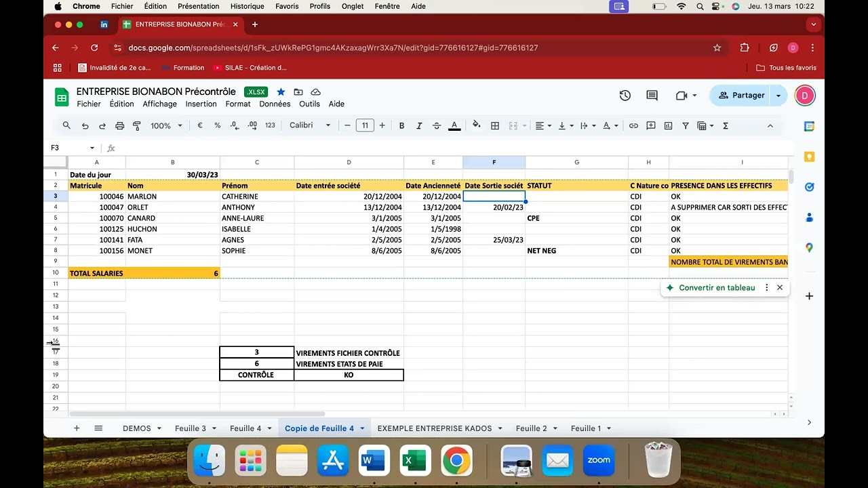The width and height of the screenshot is (868, 488).
Task: Format cells as percent
Action: pos(218,125)
